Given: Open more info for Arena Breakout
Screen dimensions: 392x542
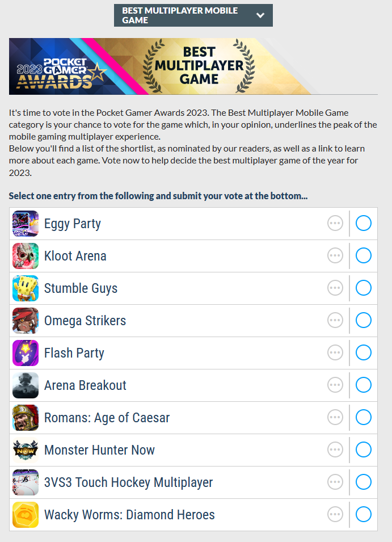Looking at the screenshot, I should click(x=335, y=385).
